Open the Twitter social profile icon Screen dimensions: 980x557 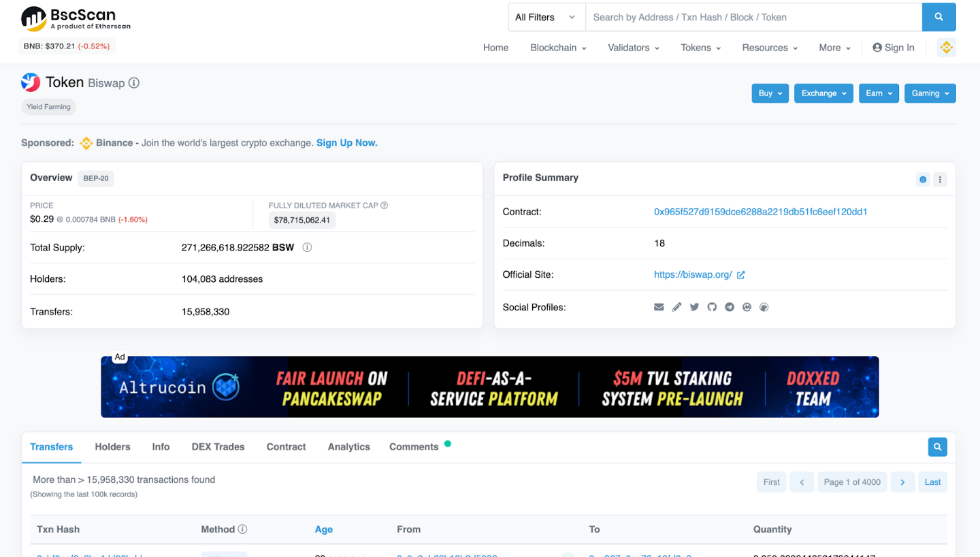point(694,307)
